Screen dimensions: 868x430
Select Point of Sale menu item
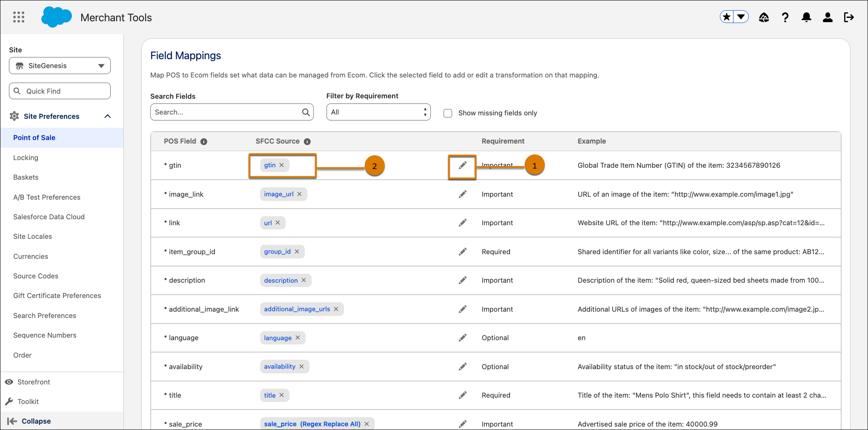[62, 138]
